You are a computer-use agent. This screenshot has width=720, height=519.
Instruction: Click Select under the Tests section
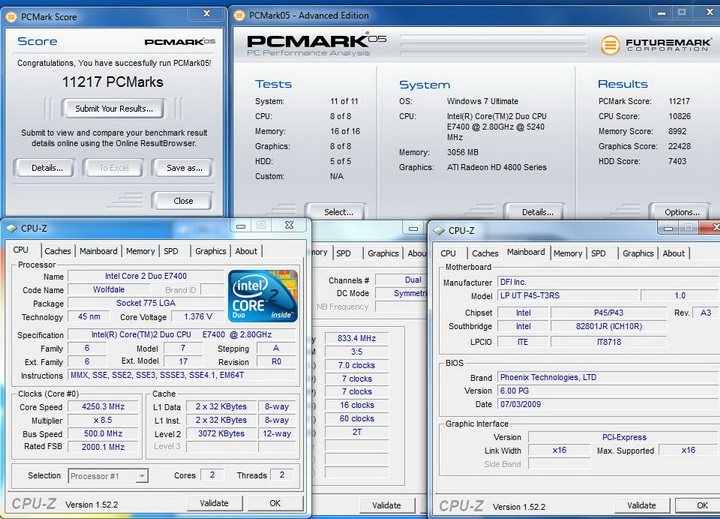pyautogui.click(x=338, y=212)
